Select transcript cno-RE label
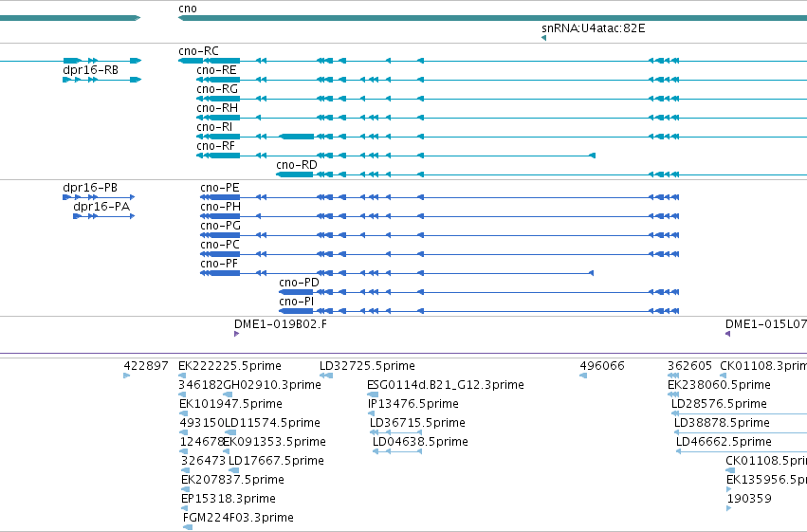 pos(216,70)
